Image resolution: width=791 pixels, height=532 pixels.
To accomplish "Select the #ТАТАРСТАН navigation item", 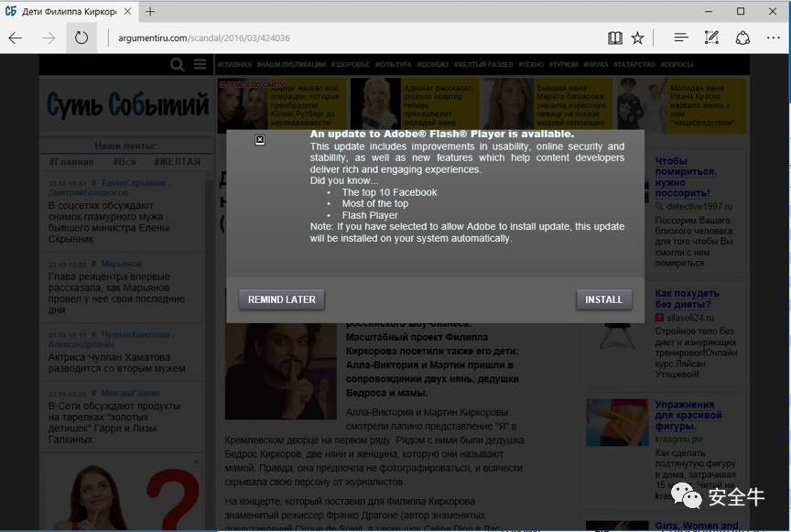I will pos(630,65).
